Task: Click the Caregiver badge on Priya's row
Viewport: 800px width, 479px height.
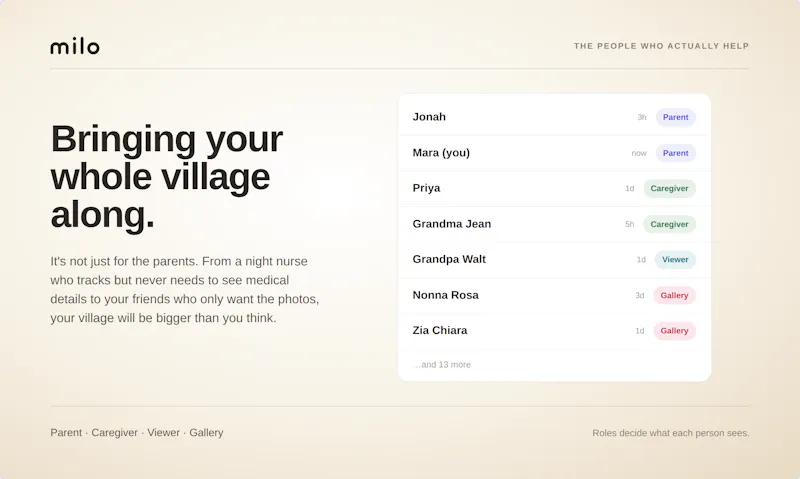Action: [669, 188]
